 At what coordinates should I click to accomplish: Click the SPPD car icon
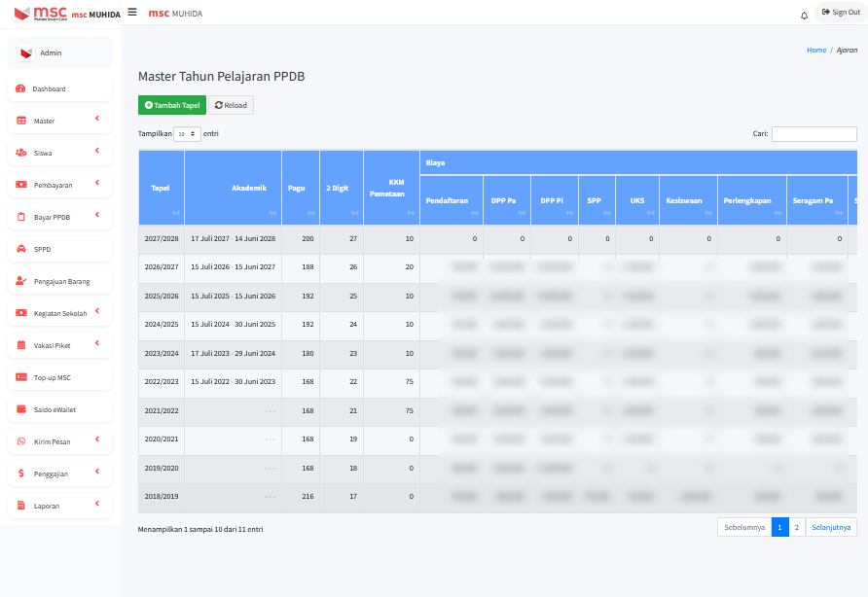coord(20,249)
